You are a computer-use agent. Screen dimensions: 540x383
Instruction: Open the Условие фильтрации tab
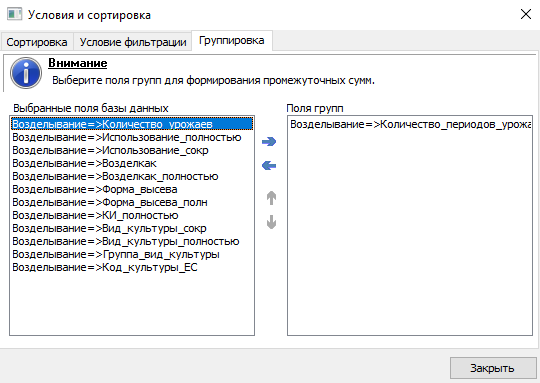coord(133,42)
